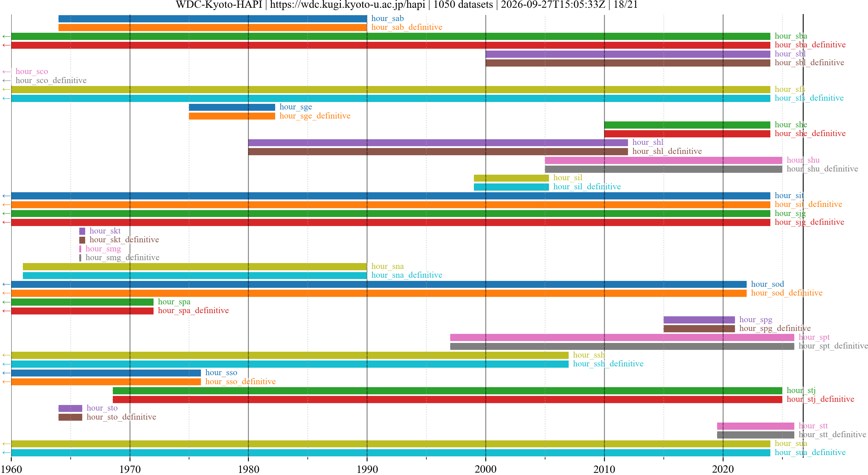Click the chart title with the WDC-Kyoto-HAPI URL
The image size is (868, 475).
(406, 5)
